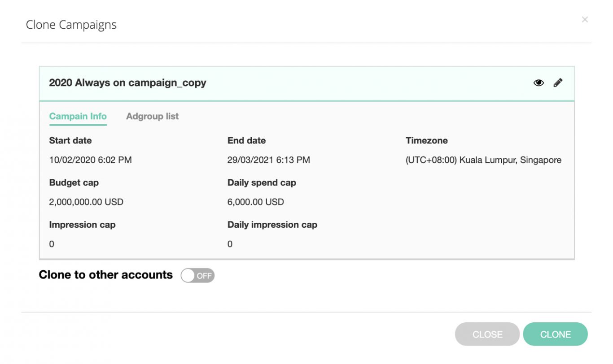Click the Clone to other accounts label

pos(106,275)
